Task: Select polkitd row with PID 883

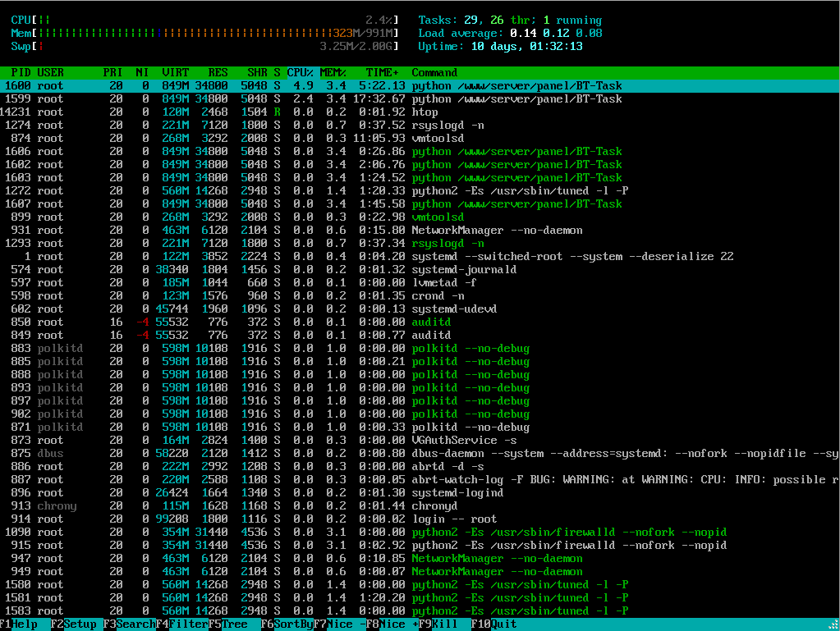Action: (x=420, y=348)
